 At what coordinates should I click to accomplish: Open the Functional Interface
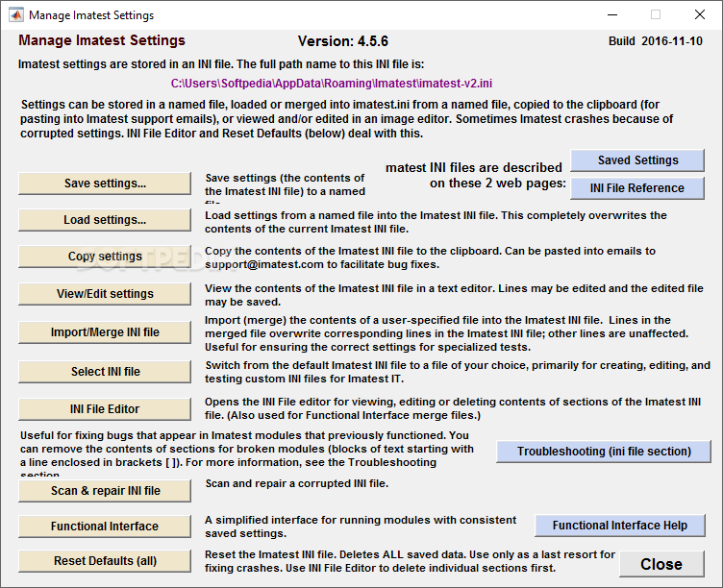[x=105, y=527]
